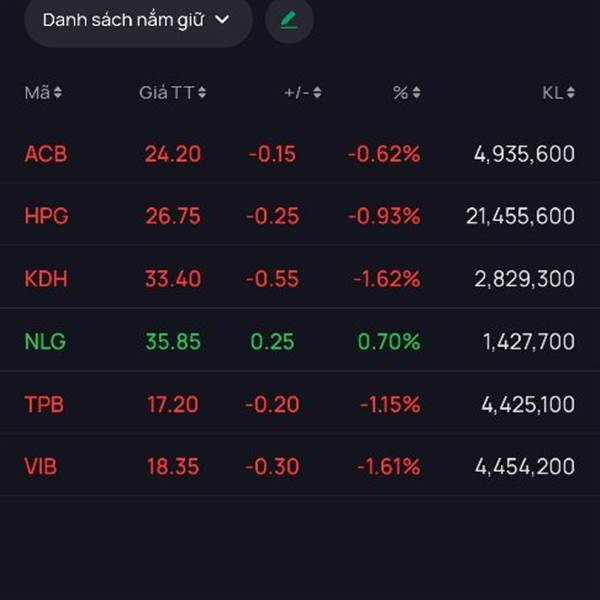Open the HPG stock ticker
This screenshot has width=600, height=600.
[x=46, y=216]
